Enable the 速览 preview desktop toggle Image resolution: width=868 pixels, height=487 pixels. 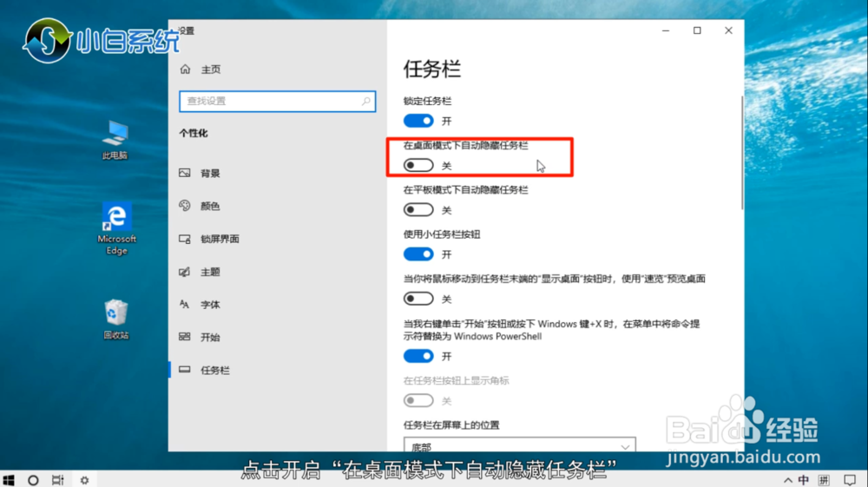pos(418,299)
